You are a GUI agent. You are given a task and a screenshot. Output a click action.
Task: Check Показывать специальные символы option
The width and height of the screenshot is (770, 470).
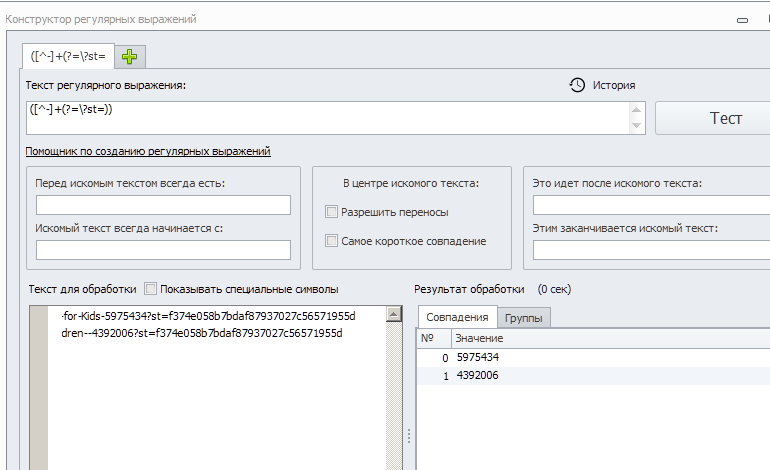click(151, 289)
